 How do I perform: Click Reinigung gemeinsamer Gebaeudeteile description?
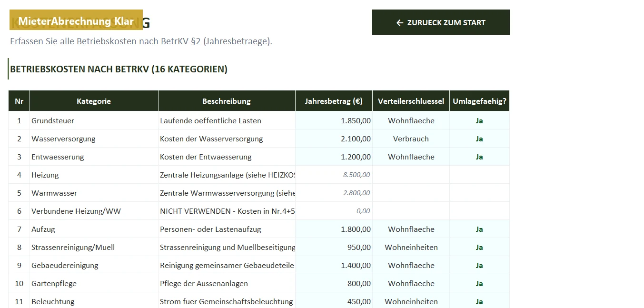click(227, 265)
